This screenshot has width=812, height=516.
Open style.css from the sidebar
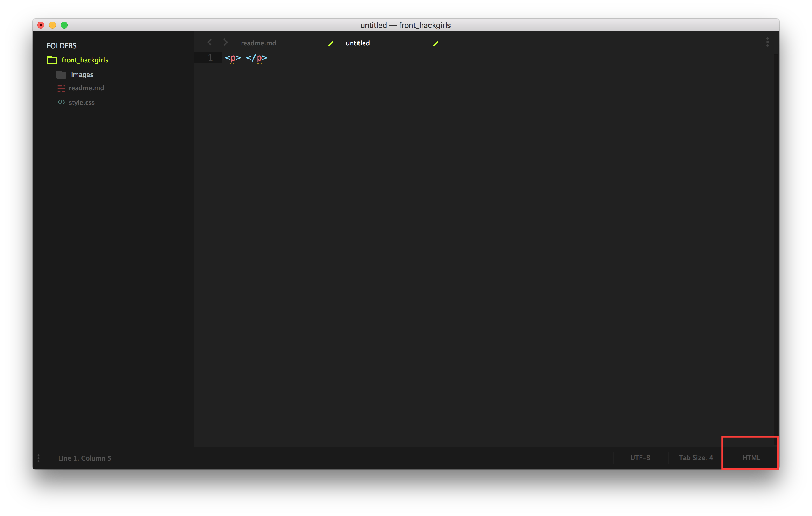coord(82,102)
